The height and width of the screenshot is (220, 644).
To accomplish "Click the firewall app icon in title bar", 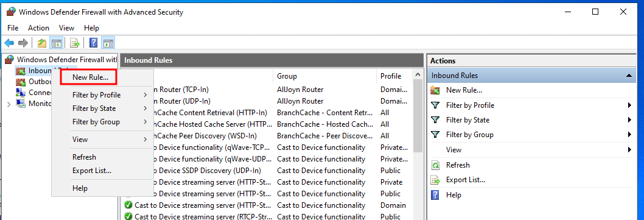I will pos(11,12).
